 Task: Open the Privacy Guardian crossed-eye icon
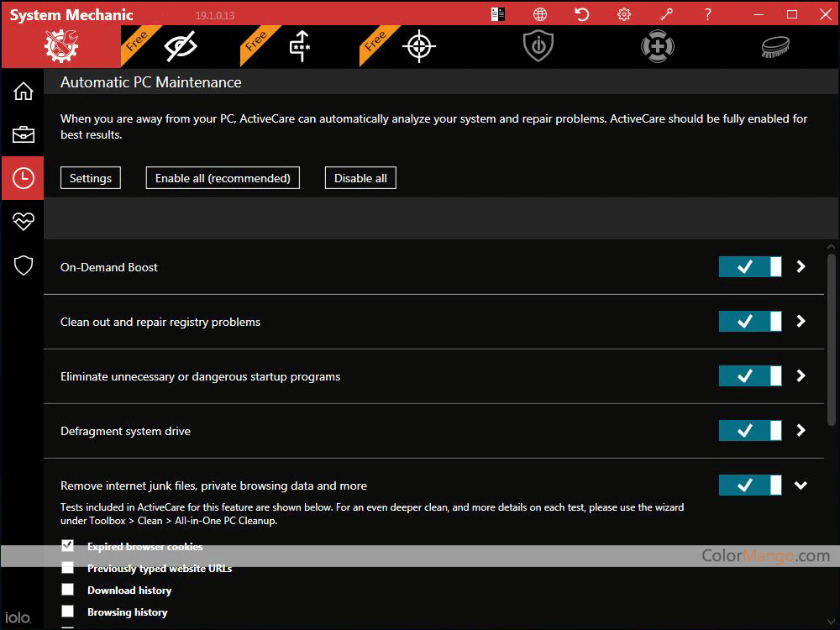pyautogui.click(x=180, y=47)
